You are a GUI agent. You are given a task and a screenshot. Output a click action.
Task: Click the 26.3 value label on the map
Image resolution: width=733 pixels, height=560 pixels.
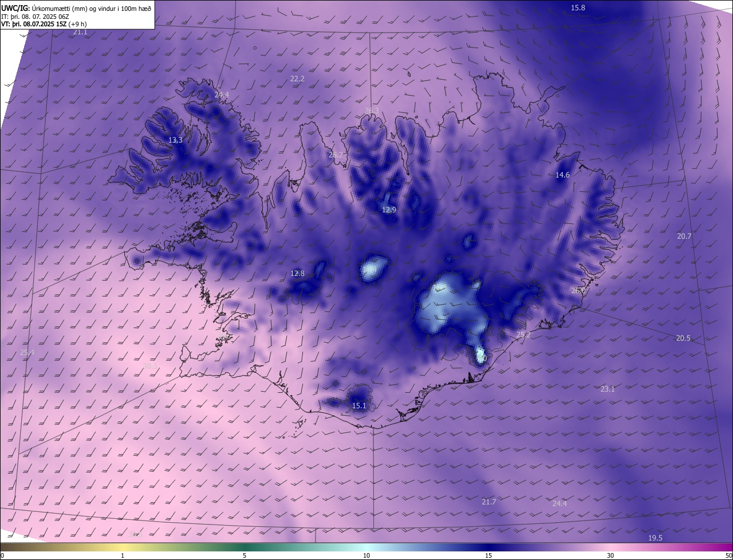pos(372,111)
